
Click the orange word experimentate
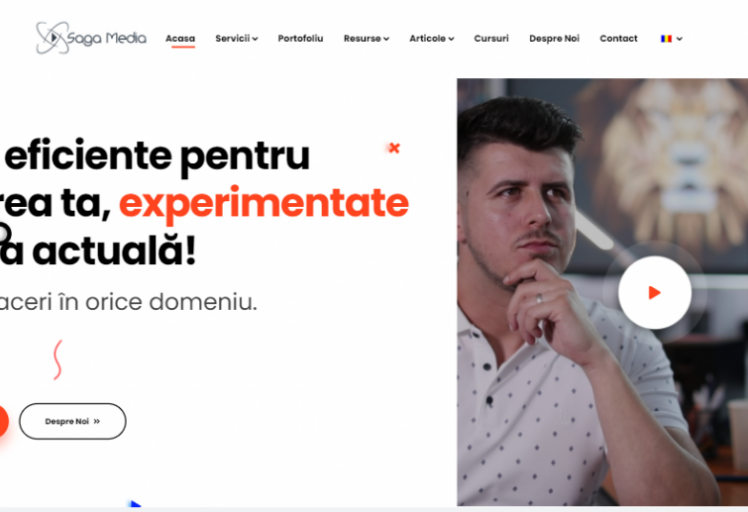[x=264, y=203]
